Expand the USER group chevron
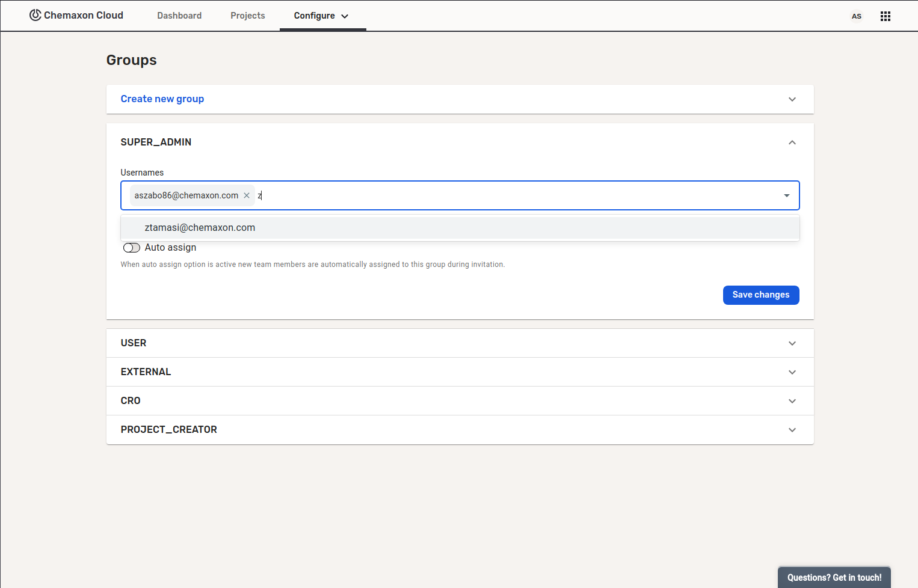This screenshot has width=918, height=588. 792,343
